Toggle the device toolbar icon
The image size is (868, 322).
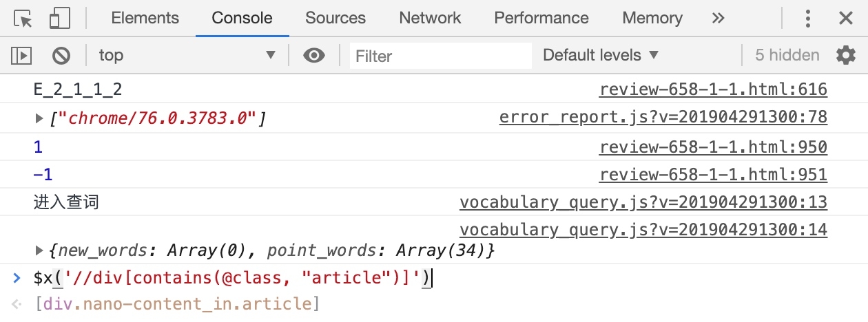(60, 19)
